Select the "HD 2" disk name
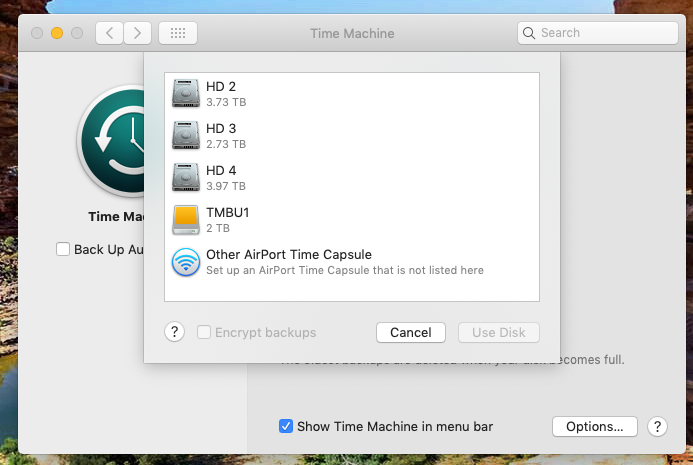Screen dimensions: 693x465 click(221, 87)
